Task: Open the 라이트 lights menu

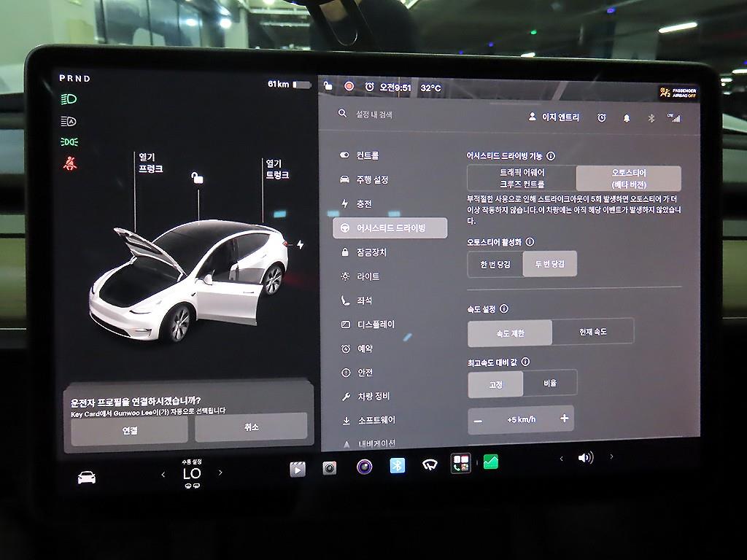Action: pyautogui.click(x=360, y=276)
